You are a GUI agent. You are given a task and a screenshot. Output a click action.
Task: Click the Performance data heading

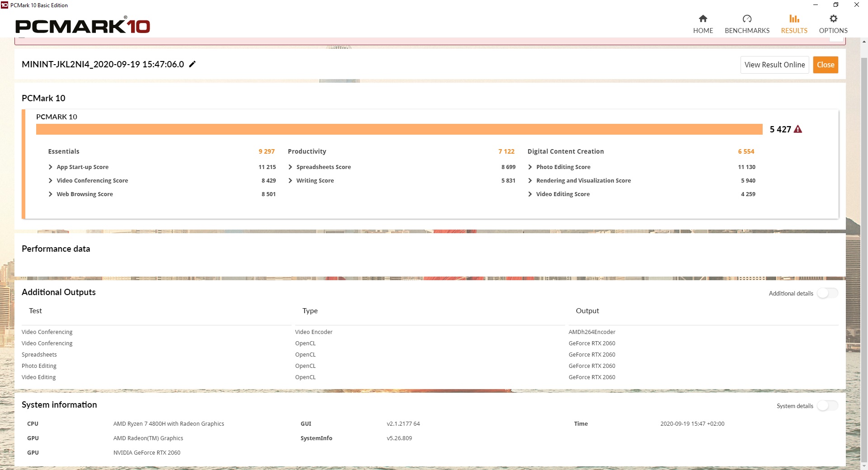coord(56,249)
